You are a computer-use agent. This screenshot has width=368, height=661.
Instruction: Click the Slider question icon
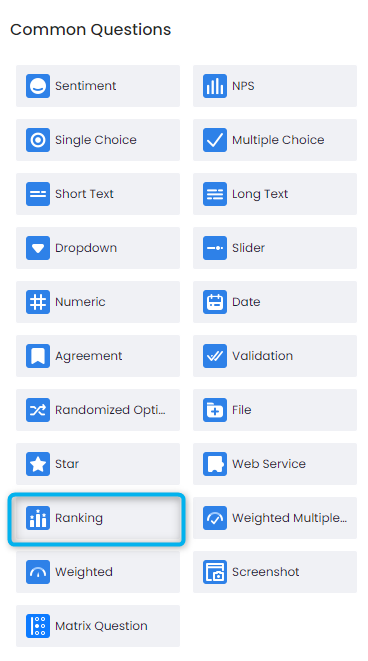(215, 248)
